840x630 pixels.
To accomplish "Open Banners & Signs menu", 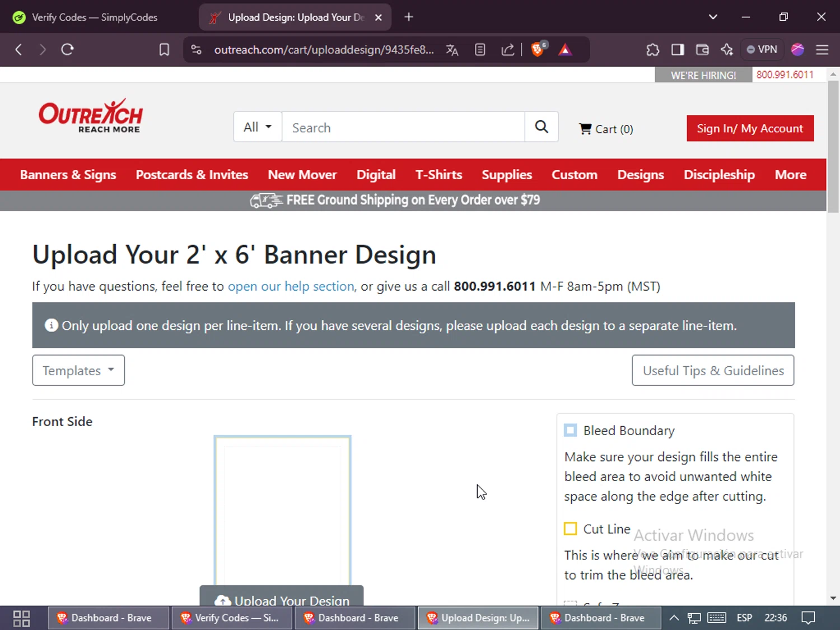I will tap(68, 175).
